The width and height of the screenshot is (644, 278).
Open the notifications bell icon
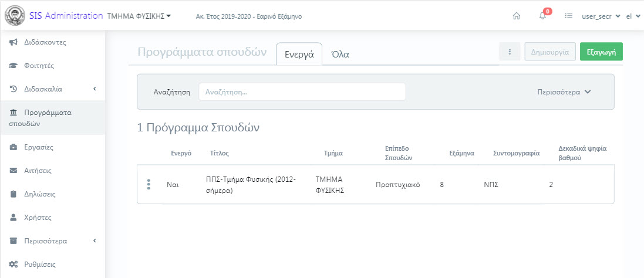[542, 16]
